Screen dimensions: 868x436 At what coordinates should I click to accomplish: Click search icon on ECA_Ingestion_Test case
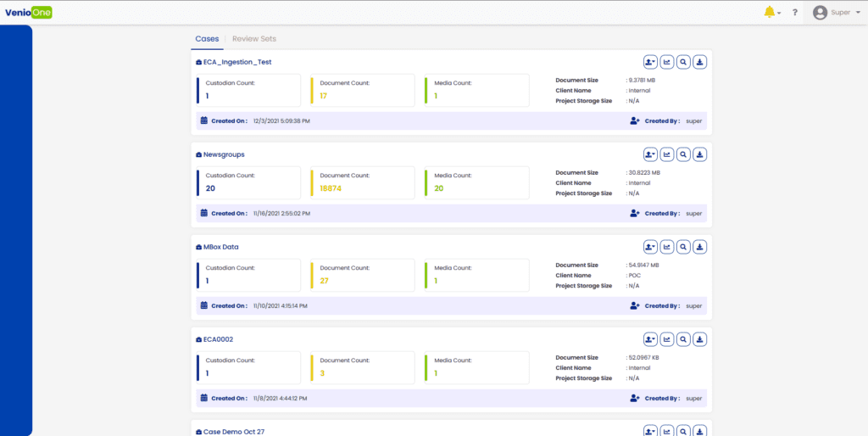point(683,62)
